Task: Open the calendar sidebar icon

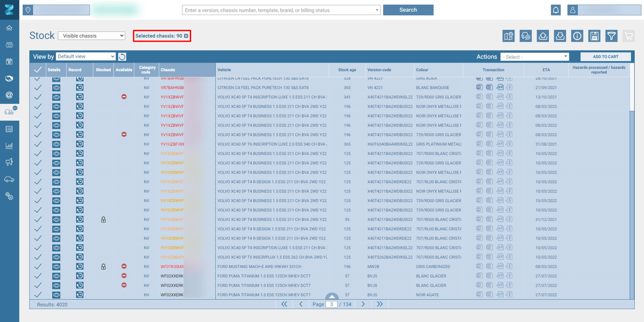Action: (9, 62)
